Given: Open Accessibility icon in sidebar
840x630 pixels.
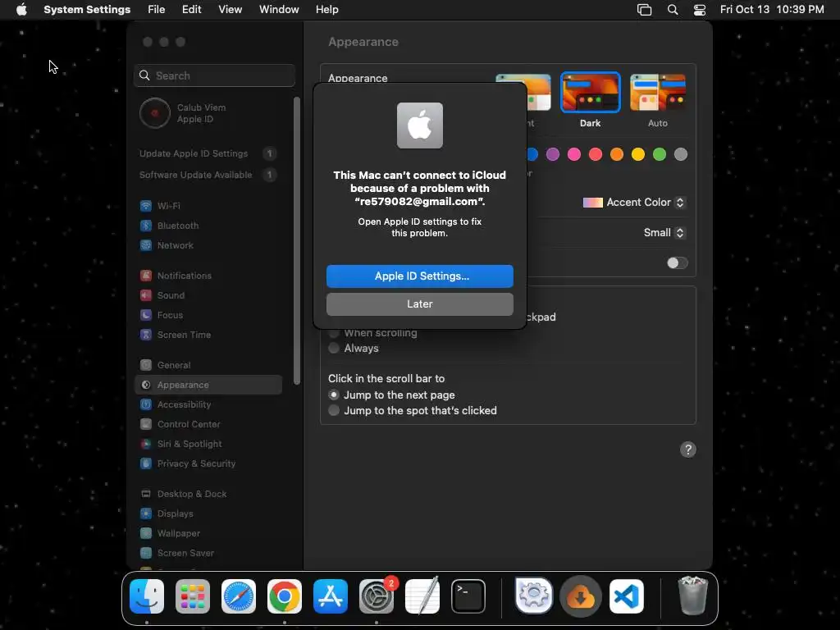Looking at the screenshot, I should click(146, 404).
